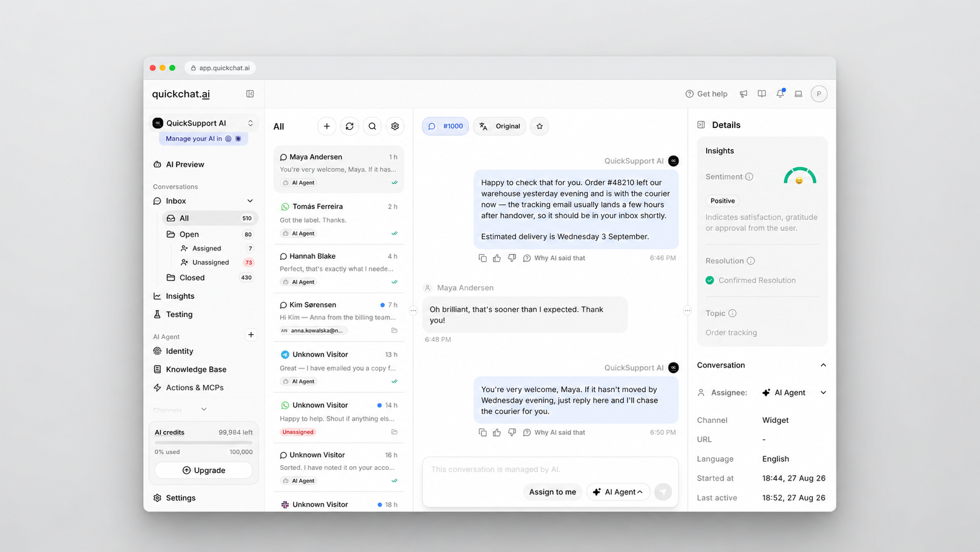Collapse the Inbox tree
The height and width of the screenshot is (552, 980).
250,201
